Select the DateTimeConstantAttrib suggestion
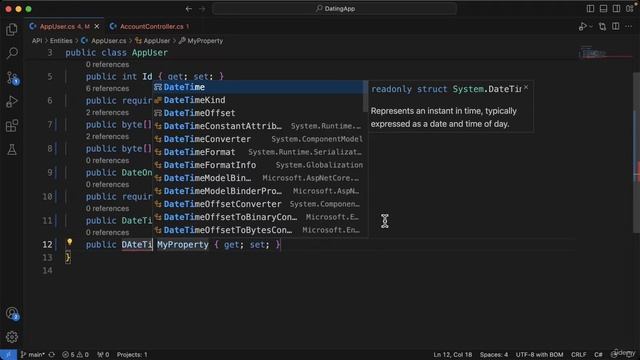This screenshot has width=640, height=360. pyautogui.click(x=258, y=126)
